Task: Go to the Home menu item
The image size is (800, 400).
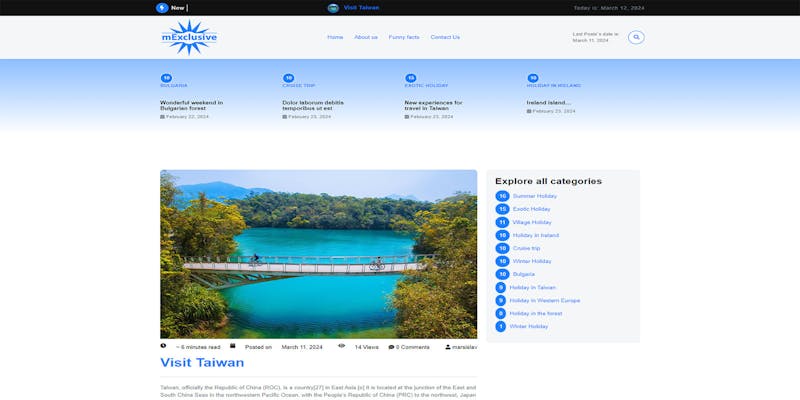Action: [x=335, y=37]
